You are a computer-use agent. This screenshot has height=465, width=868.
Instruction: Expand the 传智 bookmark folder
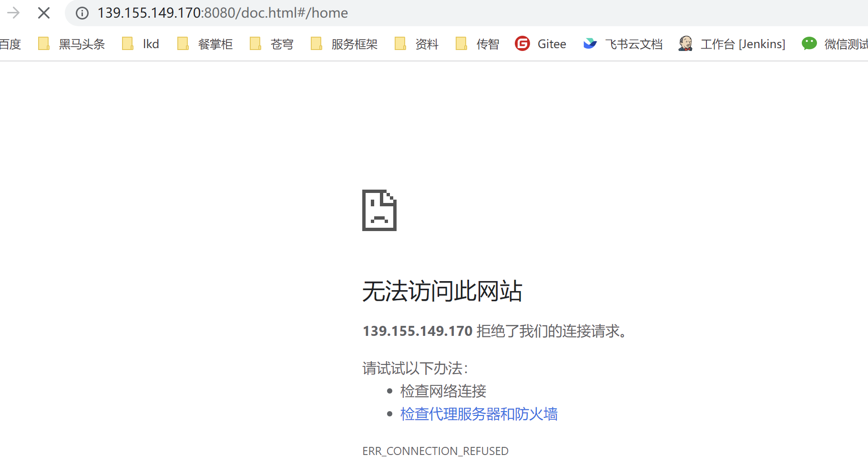[478, 44]
